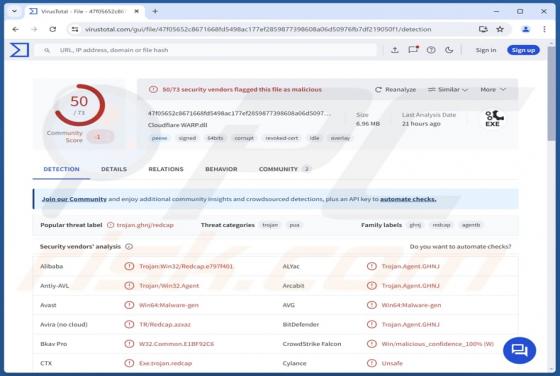Click the info icon beside Security vendors' analysis
The image size is (560, 376).
(x=129, y=246)
